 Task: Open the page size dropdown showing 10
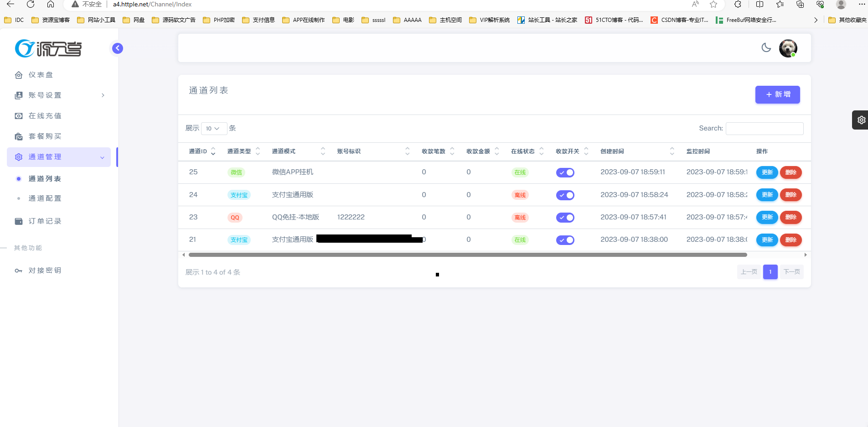click(x=214, y=129)
